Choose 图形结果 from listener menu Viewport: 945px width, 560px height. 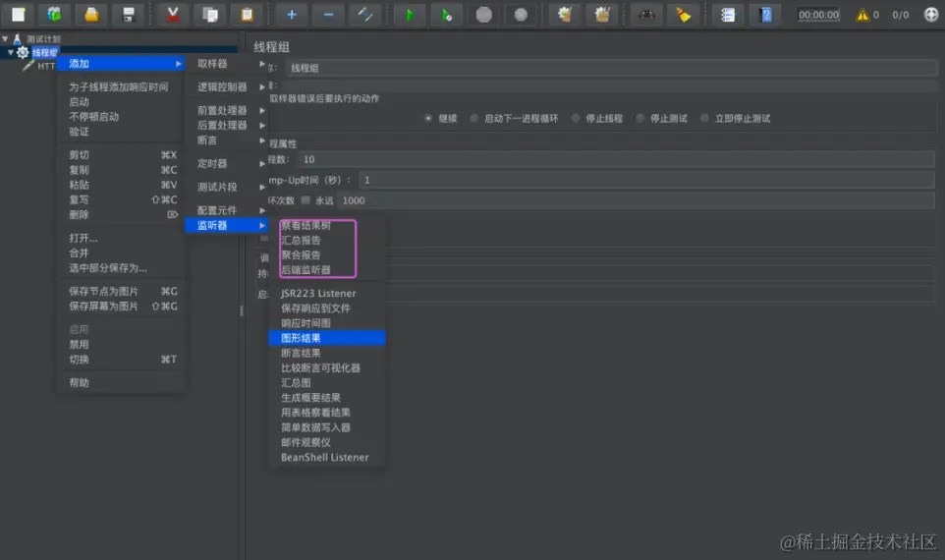pyautogui.click(x=327, y=338)
